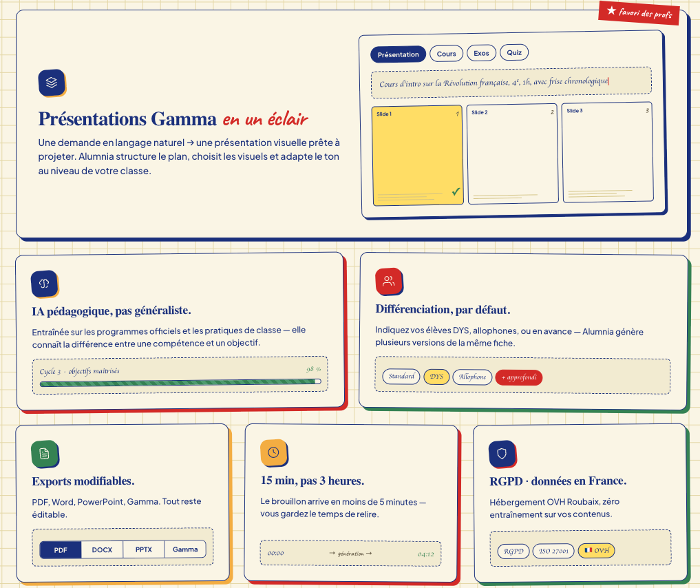Click the Différenciation, par défaut heading
The width and height of the screenshot is (700, 588).
[x=443, y=309]
